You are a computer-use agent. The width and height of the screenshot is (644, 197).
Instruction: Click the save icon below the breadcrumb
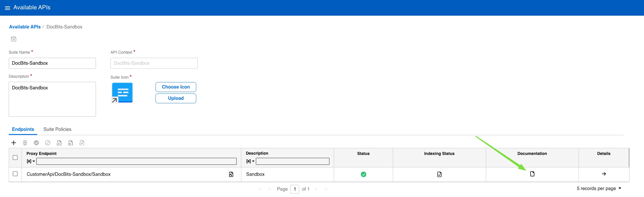14,39
